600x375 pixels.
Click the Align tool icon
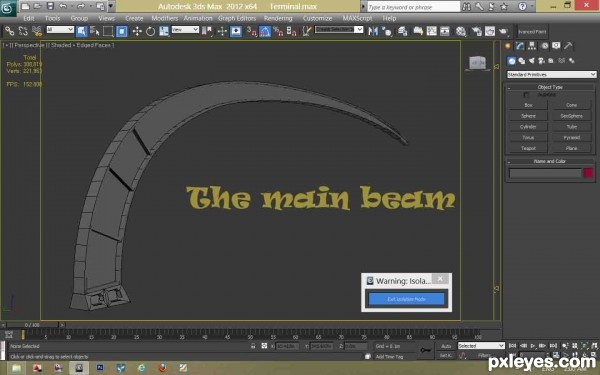[387, 31]
